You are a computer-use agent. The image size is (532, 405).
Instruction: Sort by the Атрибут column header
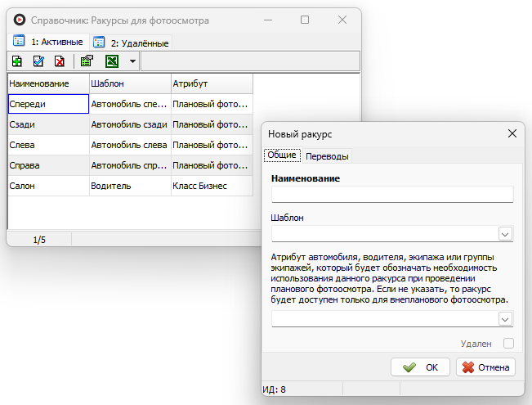coord(212,83)
